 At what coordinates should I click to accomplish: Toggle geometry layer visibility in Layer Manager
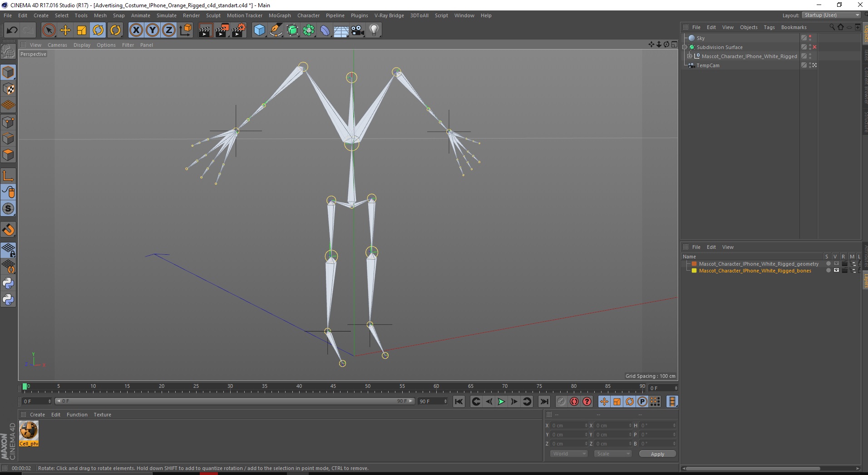tap(836, 263)
